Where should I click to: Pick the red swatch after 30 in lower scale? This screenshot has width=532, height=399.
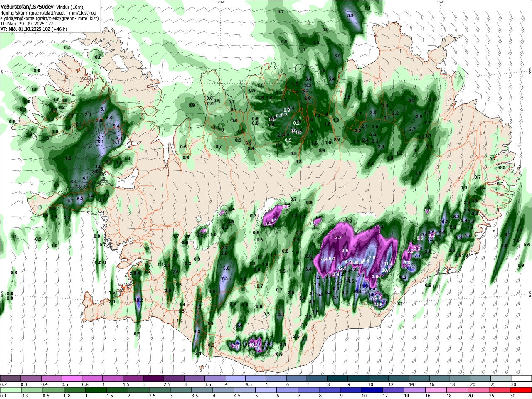click(x=521, y=391)
